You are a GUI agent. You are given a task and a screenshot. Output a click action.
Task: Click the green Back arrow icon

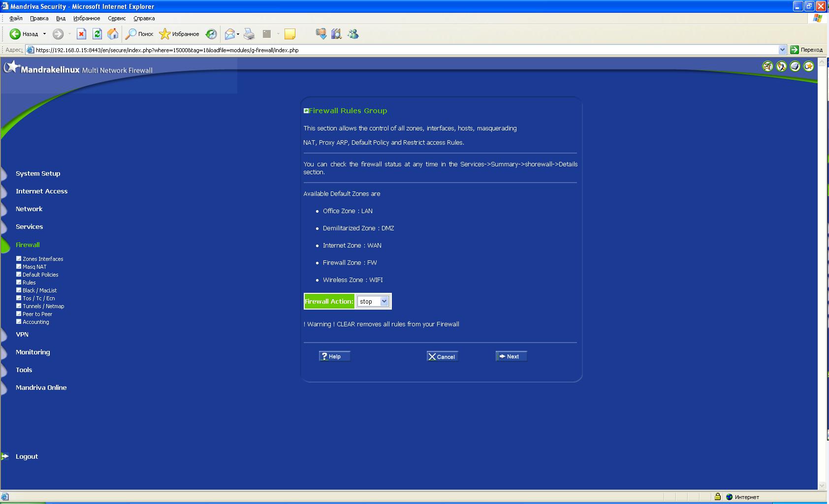(15, 34)
